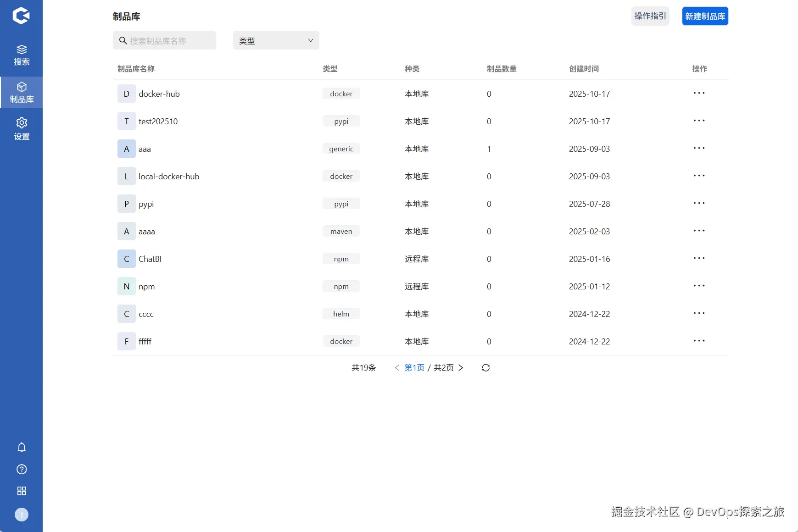The width and height of the screenshot is (798, 532).
Task: Open docker-hub repository
Action: pos(159,94)
